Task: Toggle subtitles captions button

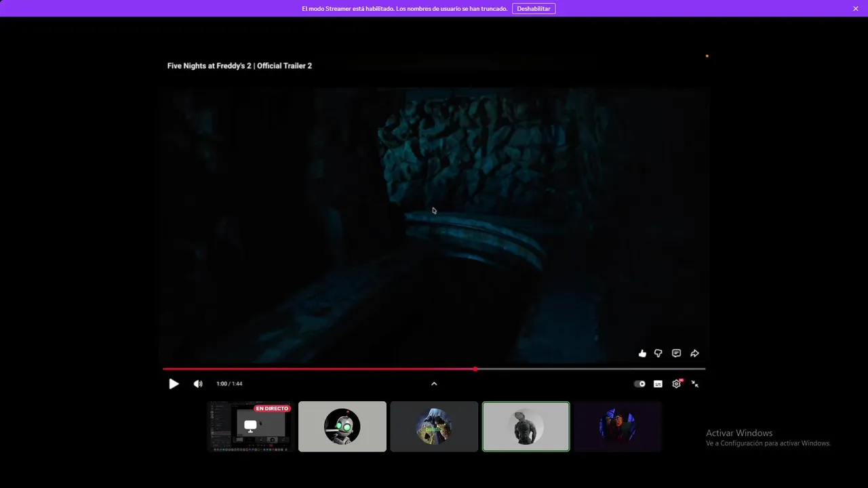Action: coord(658,384)
